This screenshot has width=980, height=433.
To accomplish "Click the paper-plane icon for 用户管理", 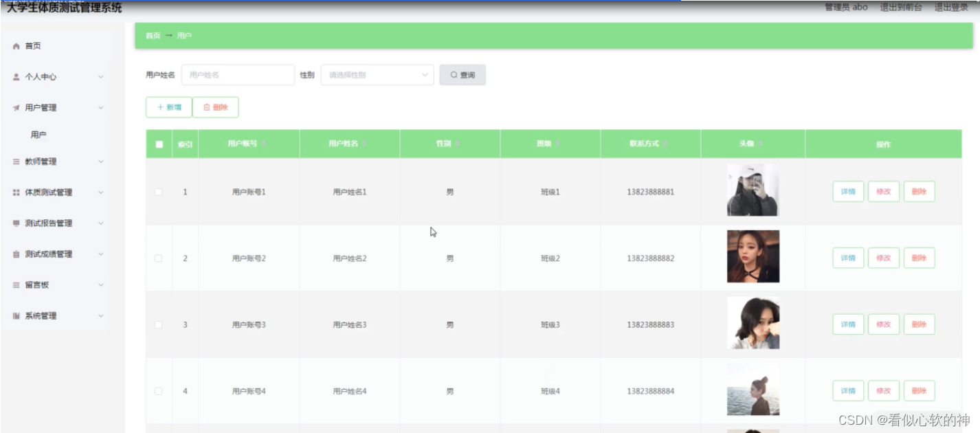I will click(16, 108).
